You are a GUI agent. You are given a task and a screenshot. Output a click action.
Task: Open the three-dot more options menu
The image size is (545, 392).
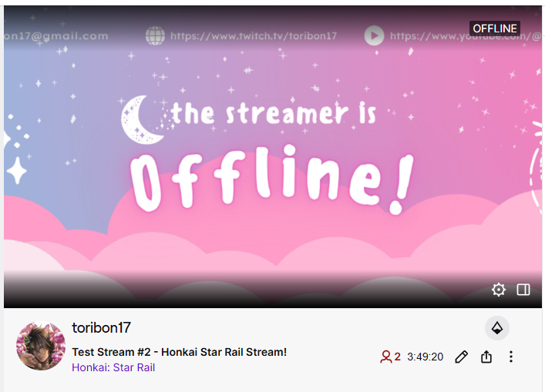click(x=511, y=357)
